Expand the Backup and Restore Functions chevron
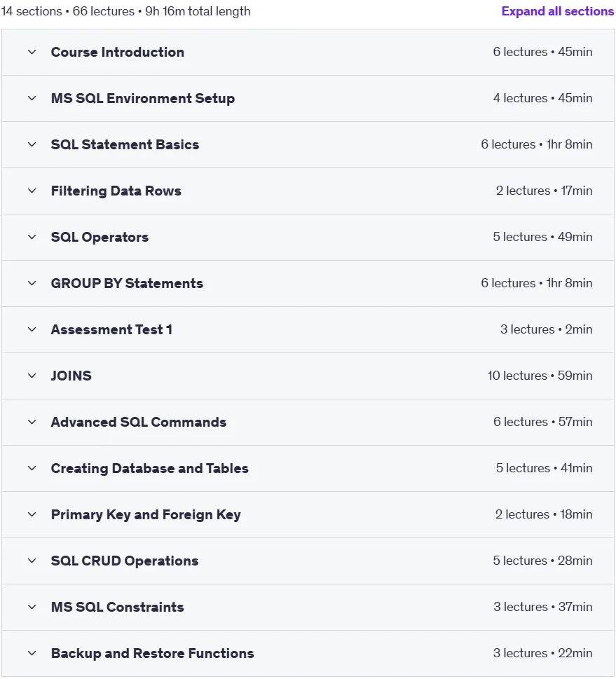616x679 pixels. pos(32,654)
